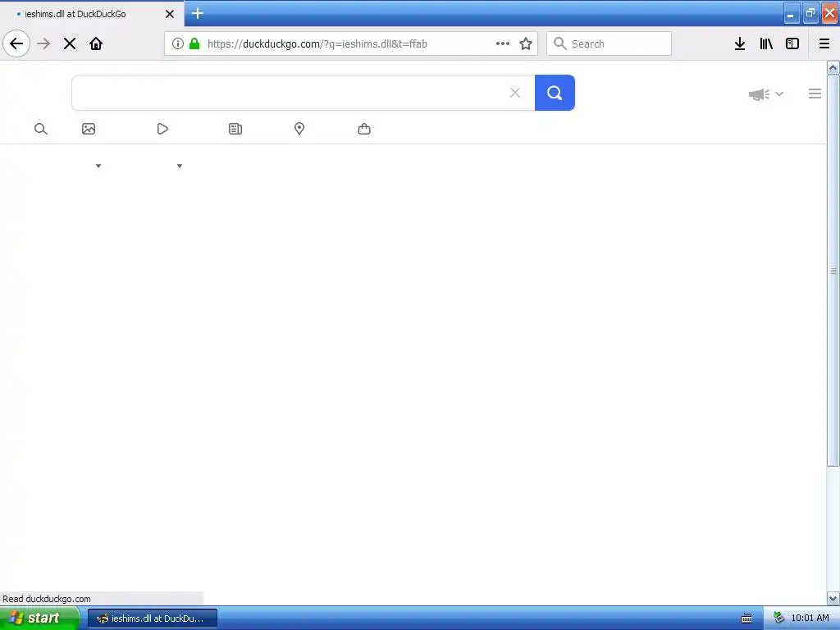This screenshot has height=630, width=840.
Task: Open the megaphone spread-the-word dropdown
Action: click(x=766, y=94)
